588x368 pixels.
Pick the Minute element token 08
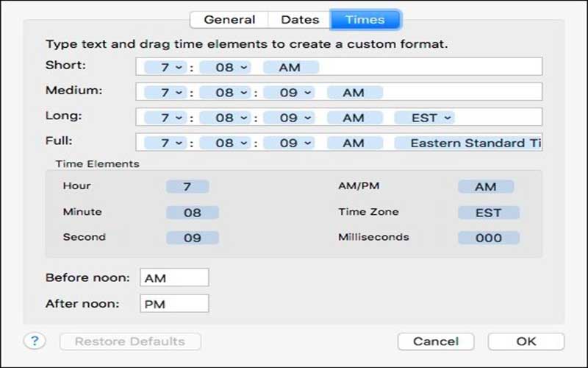[x=192, y=213]
